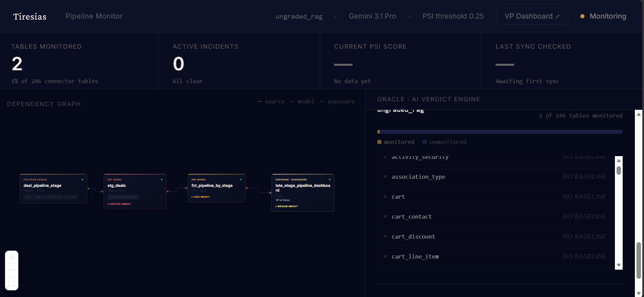644x297 pixels.
Task: Click the 'joins on label column' tag
Action: tap(123, 197)
